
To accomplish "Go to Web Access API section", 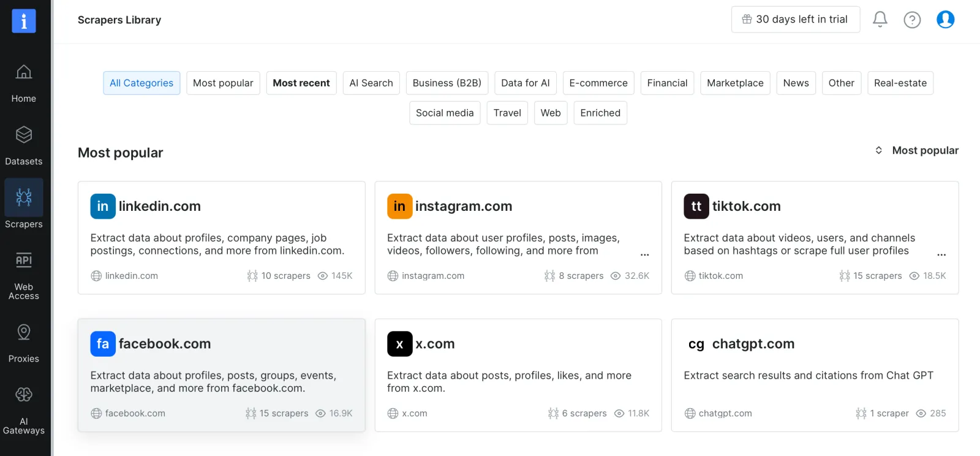I will coord(24,276).
